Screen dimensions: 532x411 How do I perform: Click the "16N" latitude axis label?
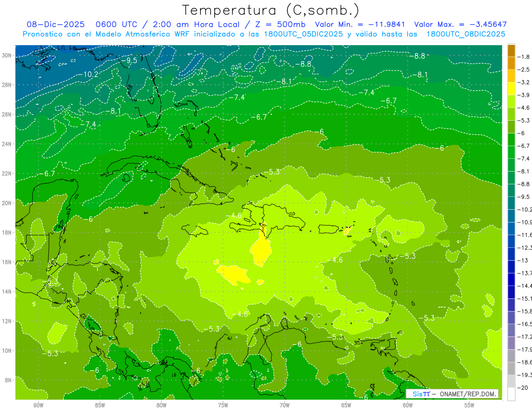[8, 262]
